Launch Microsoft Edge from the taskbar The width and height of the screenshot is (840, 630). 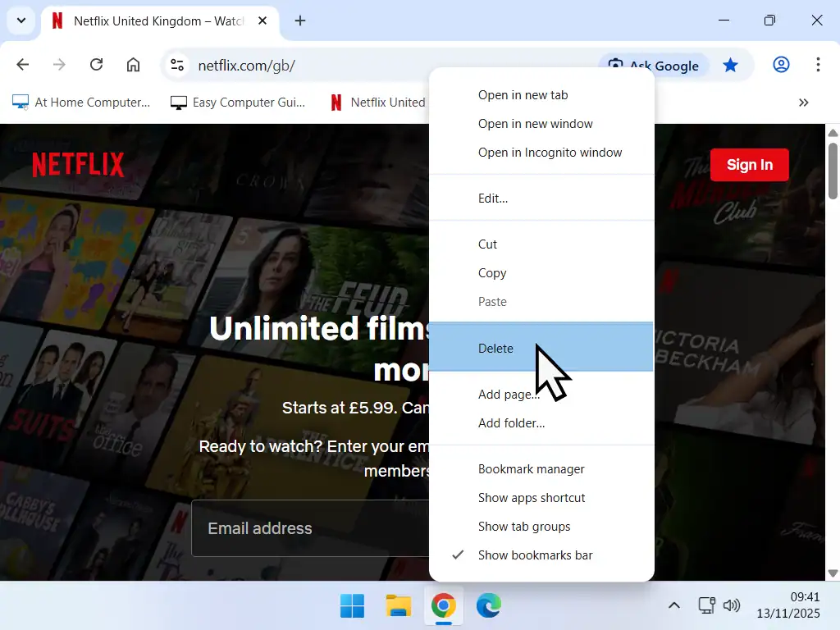488,605
